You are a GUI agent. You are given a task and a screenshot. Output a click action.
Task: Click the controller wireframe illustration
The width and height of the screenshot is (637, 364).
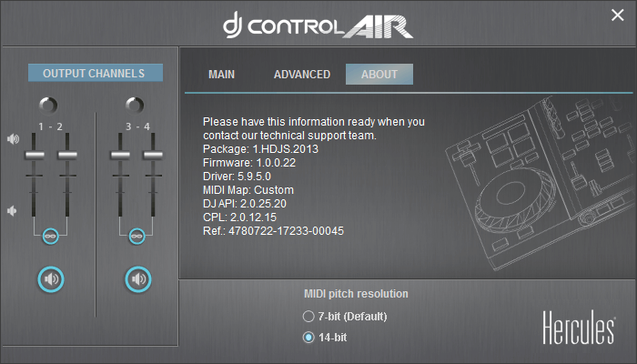541,183
